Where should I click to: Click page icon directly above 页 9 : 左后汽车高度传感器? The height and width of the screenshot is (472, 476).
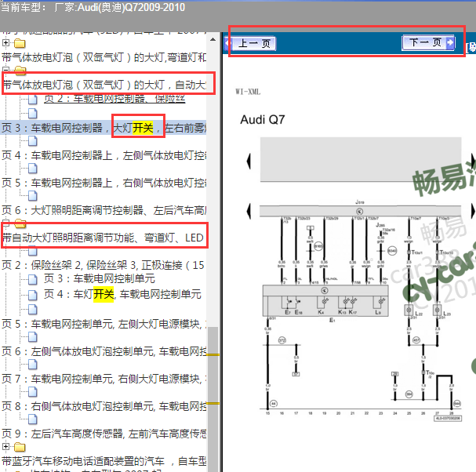pos(33,419)
